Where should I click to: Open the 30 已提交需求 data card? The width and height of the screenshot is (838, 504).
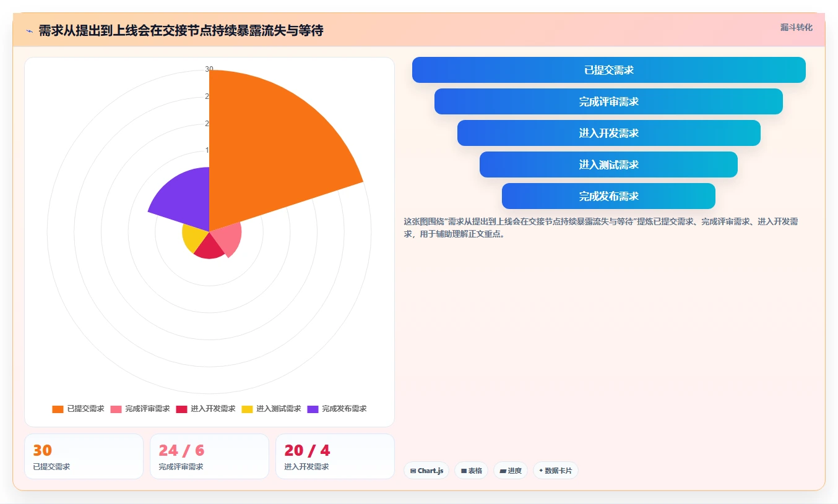(x=84, y=456)
